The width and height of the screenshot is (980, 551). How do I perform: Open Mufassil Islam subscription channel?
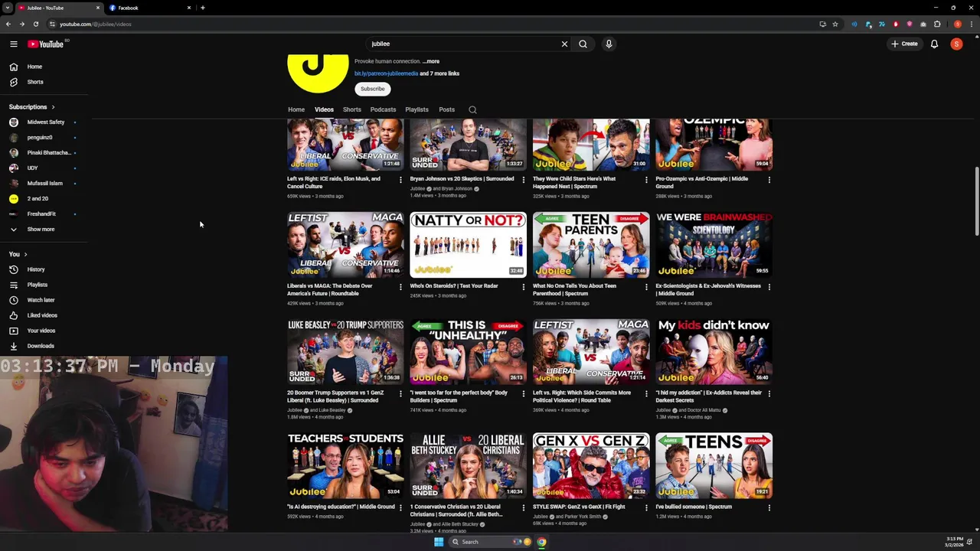(44, 183)
